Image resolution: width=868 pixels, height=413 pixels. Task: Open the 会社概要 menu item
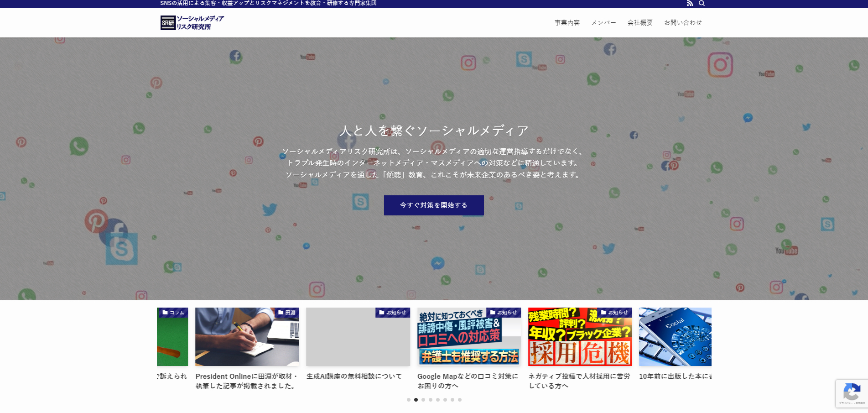[640, 23]
